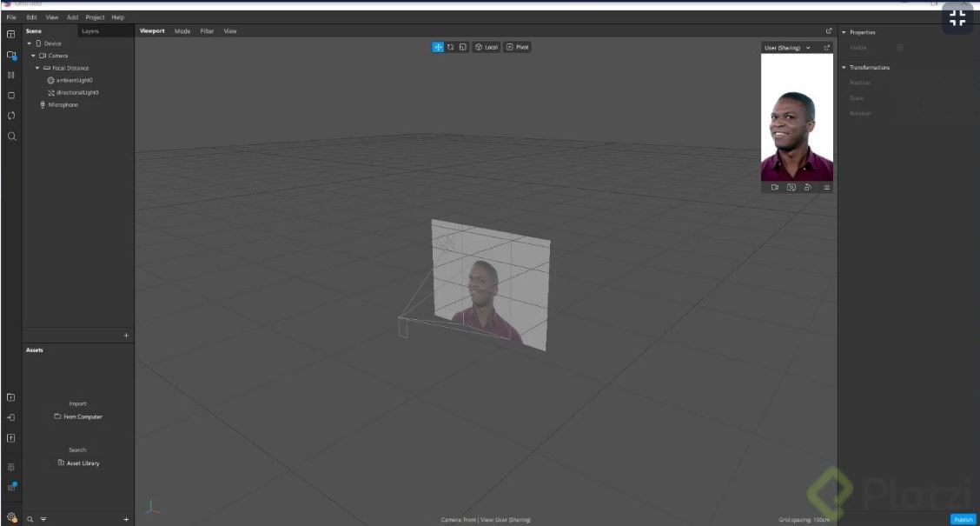Open the patch editor sidebar icon
The image size is (980, 526).
[x=10, y=467]
